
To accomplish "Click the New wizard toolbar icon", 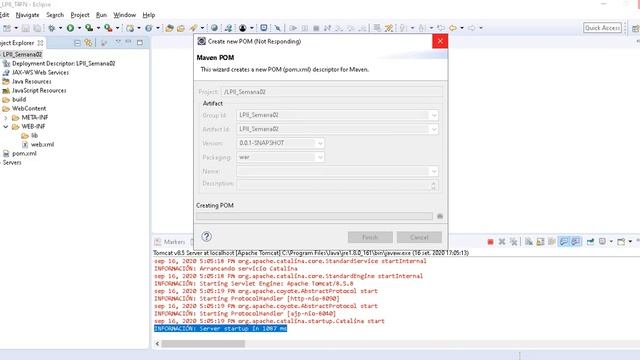I will (x=7, y=28).
